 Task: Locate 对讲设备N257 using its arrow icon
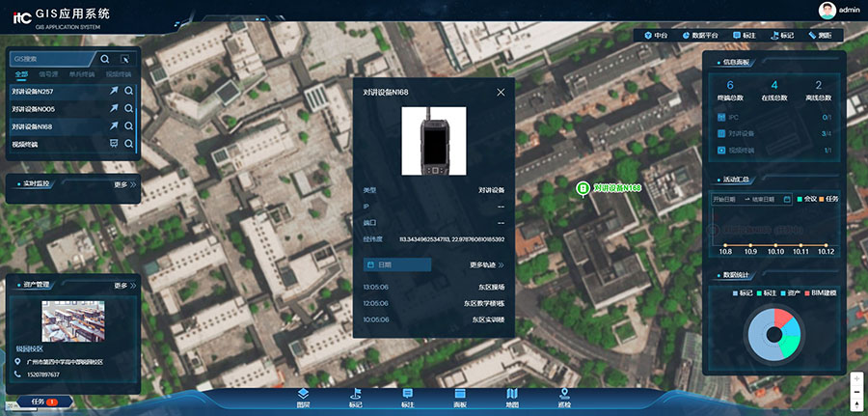(114, 91)
